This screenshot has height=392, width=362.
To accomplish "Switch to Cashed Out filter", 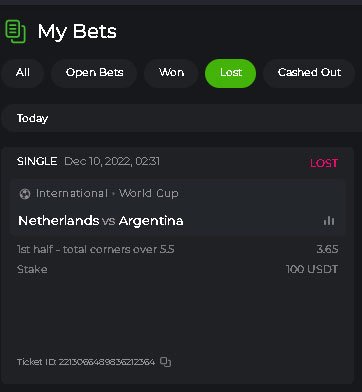I will (309, 73).
